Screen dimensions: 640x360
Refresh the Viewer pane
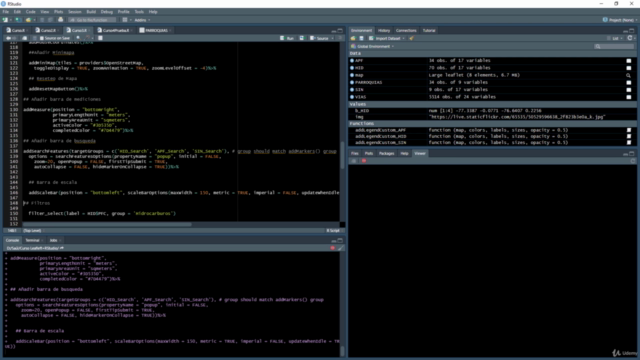pos(633,161)
